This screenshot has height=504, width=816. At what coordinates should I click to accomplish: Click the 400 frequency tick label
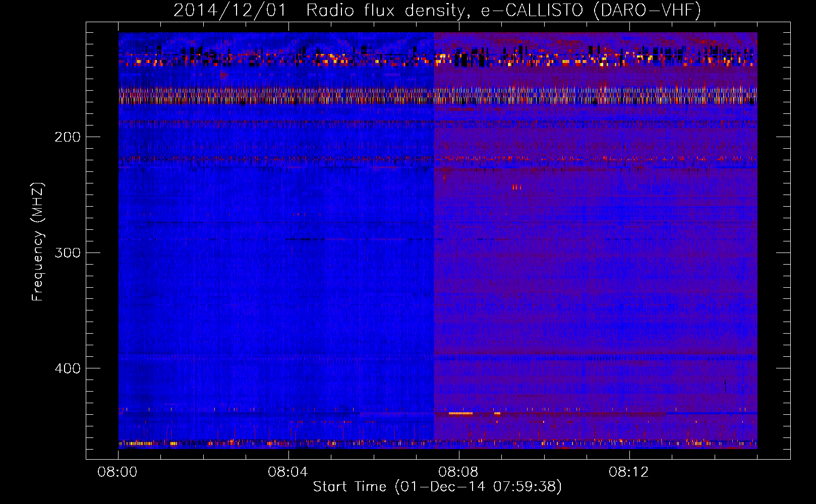click(x=68, y=368)
